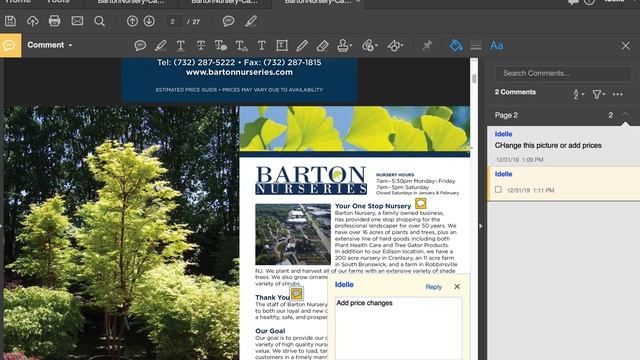Open the find search tool
The height and width of the screenshot is (360, 640).
[x=99, y=21]
